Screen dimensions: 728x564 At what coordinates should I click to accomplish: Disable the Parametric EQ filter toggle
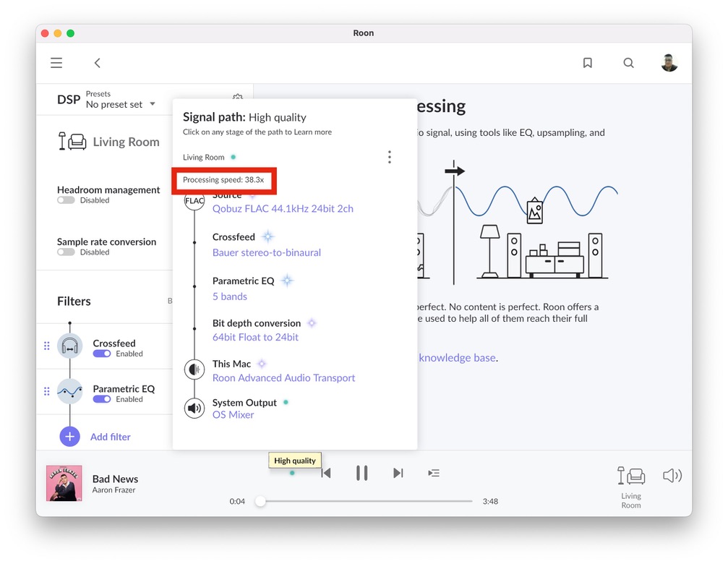point(102,399)
